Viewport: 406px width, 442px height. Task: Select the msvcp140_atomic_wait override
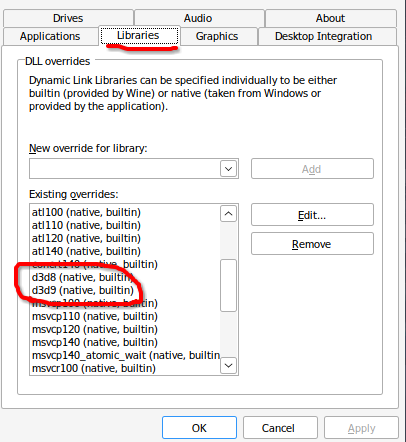click(125, 355)
